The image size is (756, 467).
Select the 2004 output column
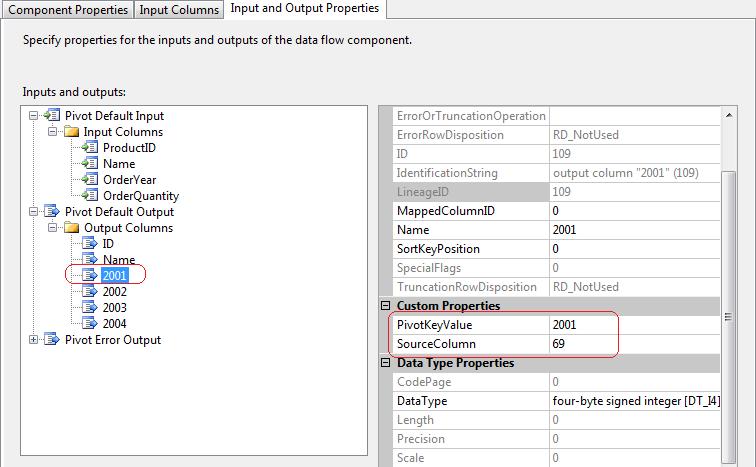(x=114, y=324)
